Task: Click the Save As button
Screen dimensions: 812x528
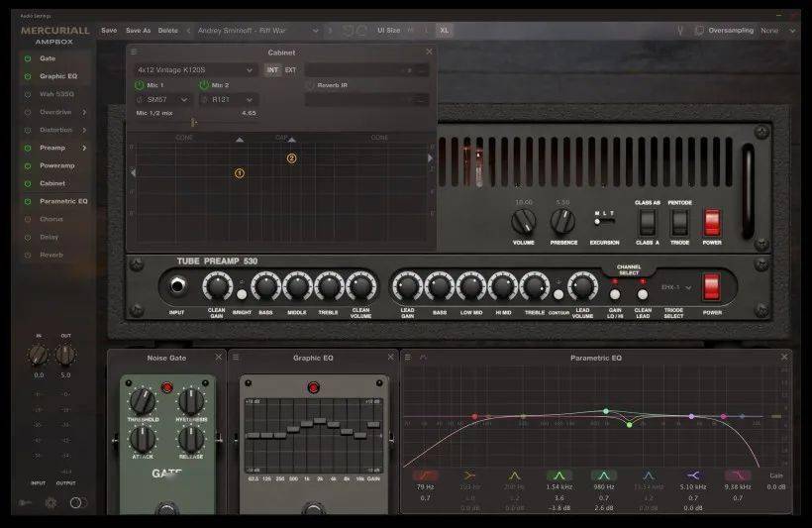Action: [138, 31]
